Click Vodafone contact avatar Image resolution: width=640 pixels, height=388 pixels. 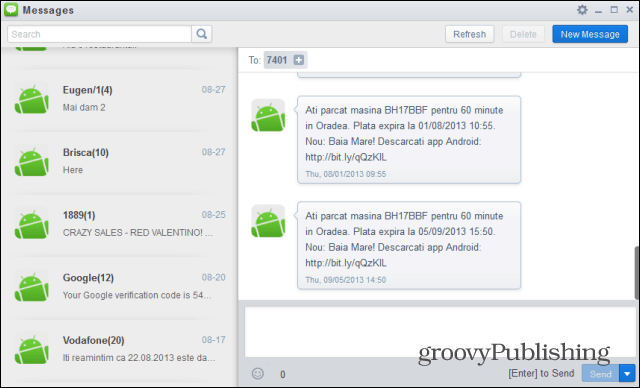pyautogui.click(x=31, y=349)
